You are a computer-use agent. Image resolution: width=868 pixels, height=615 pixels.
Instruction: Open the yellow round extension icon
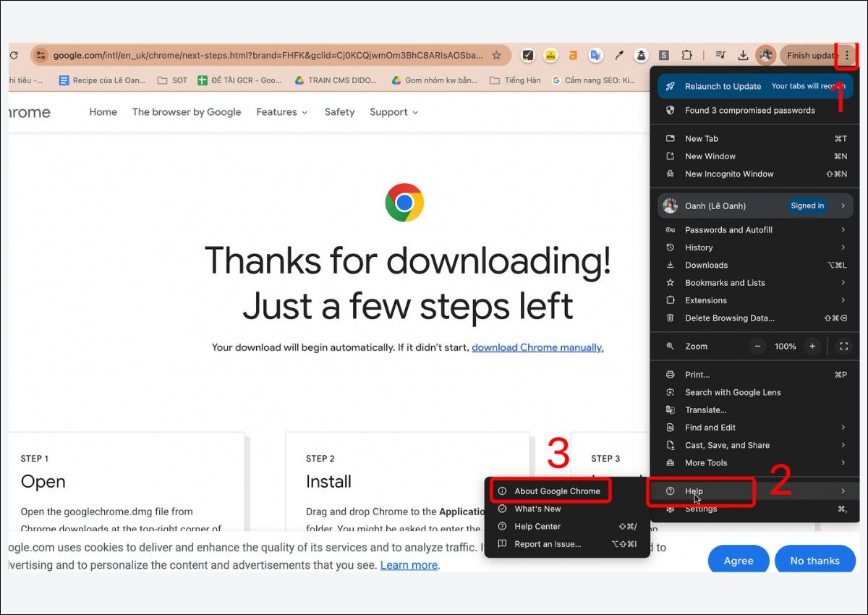pyautogui.click(x=550, y=55)
